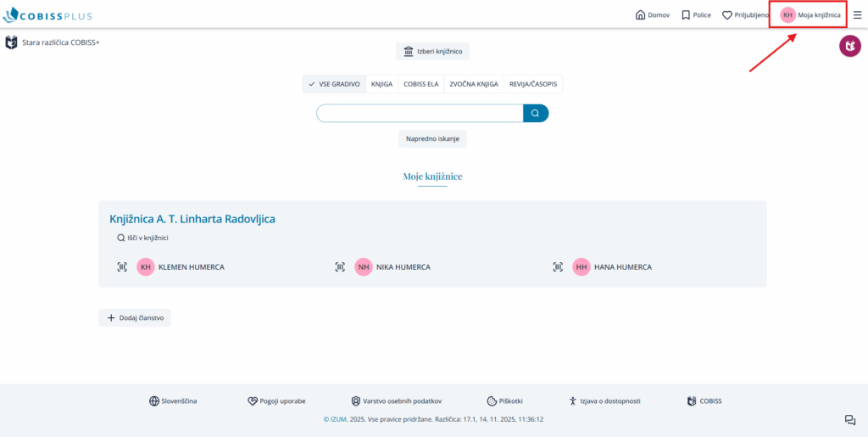Open the chat feedback icon
Viewport: 868px width, 437px height.
[849, 420]
